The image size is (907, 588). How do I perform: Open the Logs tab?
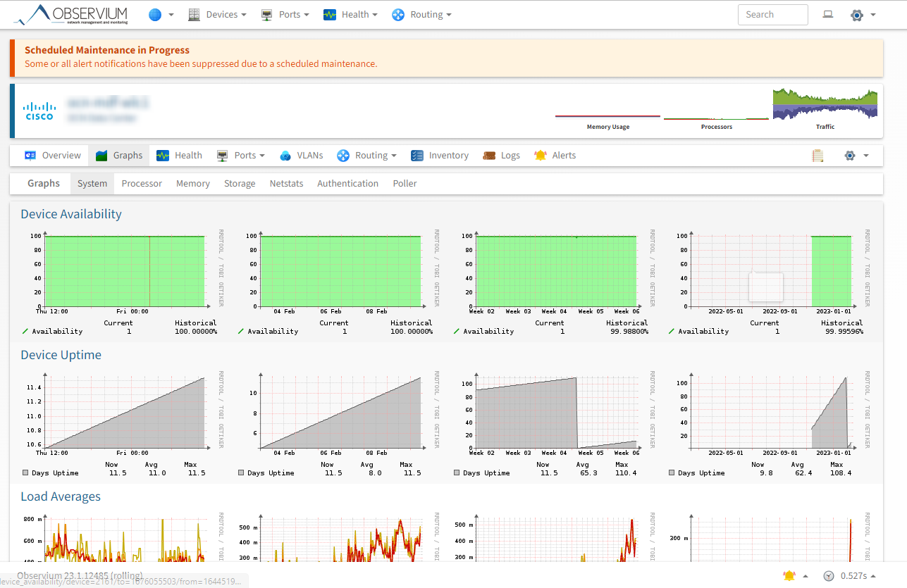tap(501, 156)
